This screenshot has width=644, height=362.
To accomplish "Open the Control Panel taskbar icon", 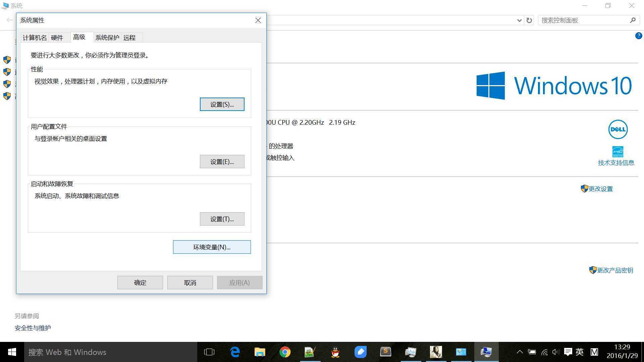I will click(x=461, y=352).
